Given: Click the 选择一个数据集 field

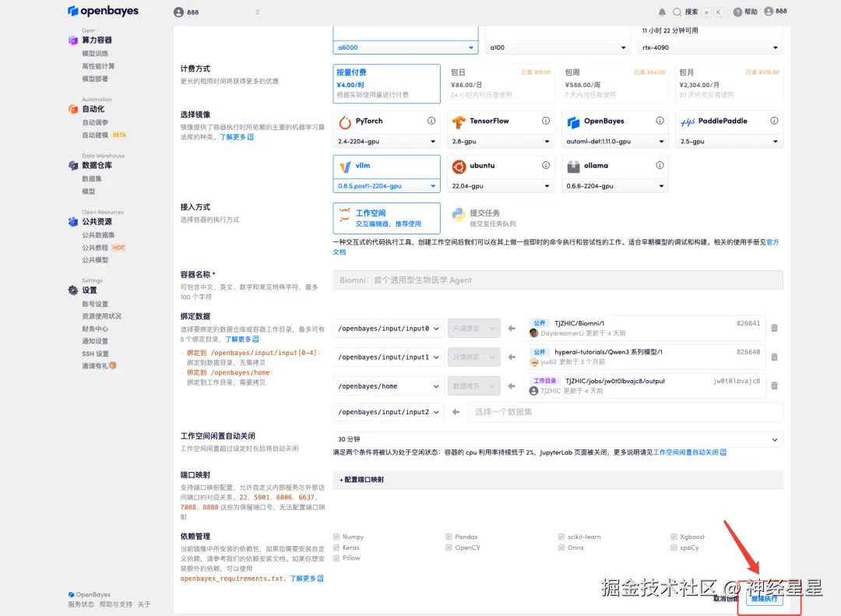Looking at the screenshot, I should point(625,412).
